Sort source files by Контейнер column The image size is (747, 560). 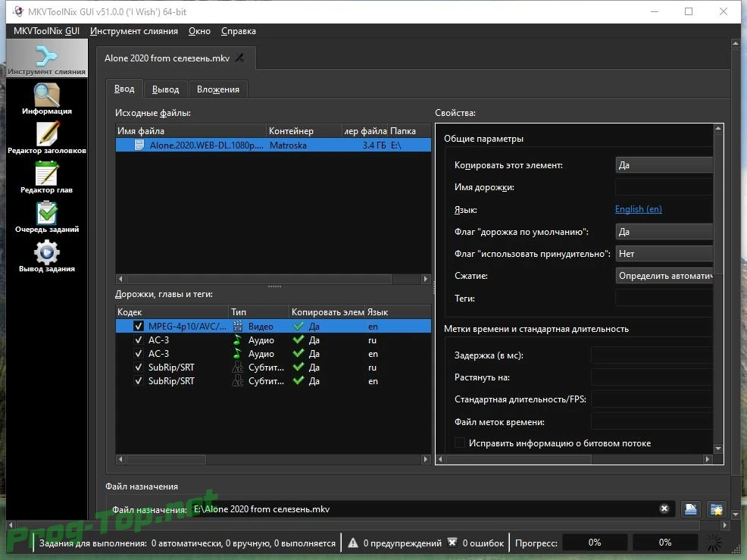(x=304, y=130)
